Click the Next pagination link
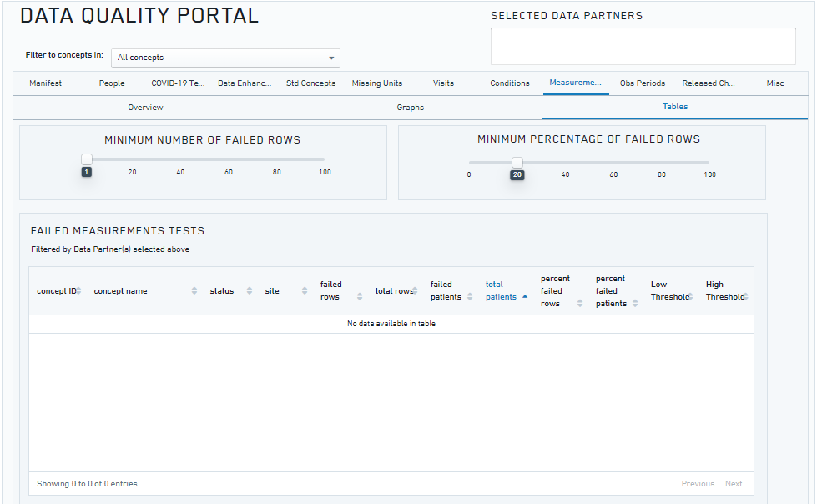Image resolution: width=817 pixels, height=504 pixels. tap(734, 483)
